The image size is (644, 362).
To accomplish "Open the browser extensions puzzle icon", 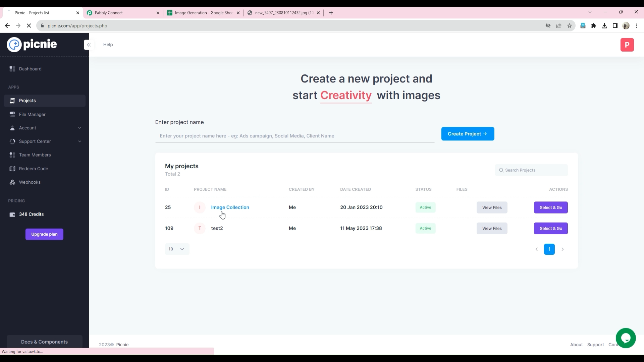I will [594, 26].
